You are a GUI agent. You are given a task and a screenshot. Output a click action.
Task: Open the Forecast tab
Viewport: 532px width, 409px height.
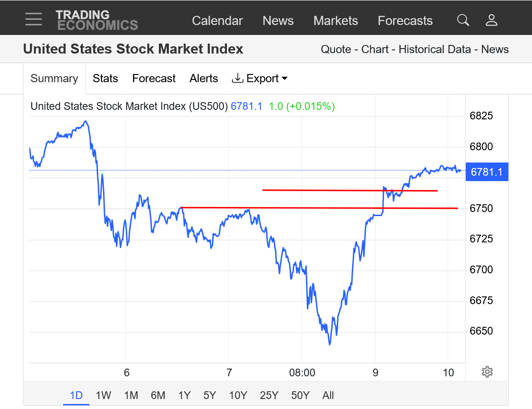click(x=154, y=79)
